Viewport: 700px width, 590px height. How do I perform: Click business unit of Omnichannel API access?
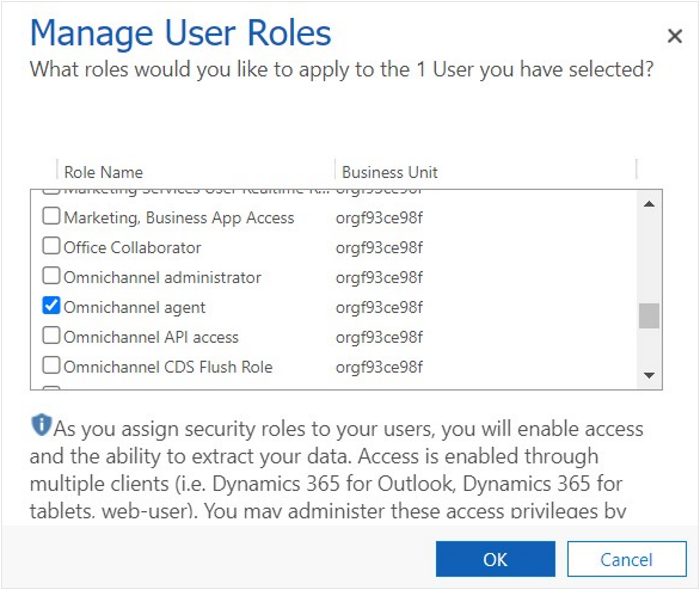379,337
